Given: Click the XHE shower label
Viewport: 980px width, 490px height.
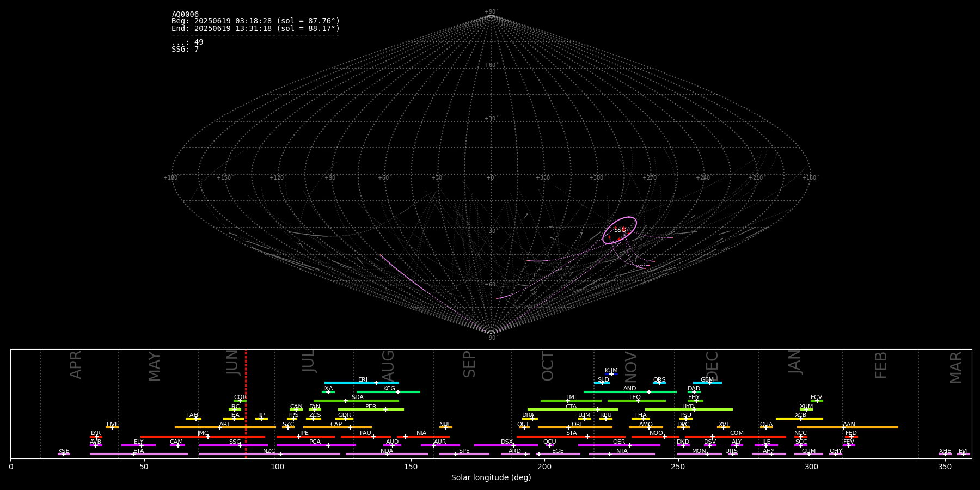Looking at the screenshot, I should coord(945,451).
